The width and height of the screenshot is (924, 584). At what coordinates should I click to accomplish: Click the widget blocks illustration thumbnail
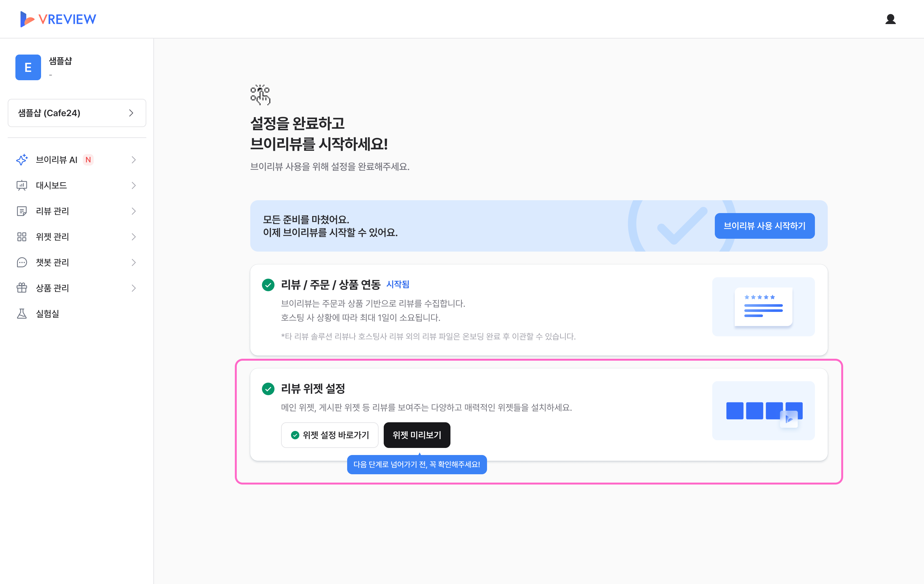(763, 411)
